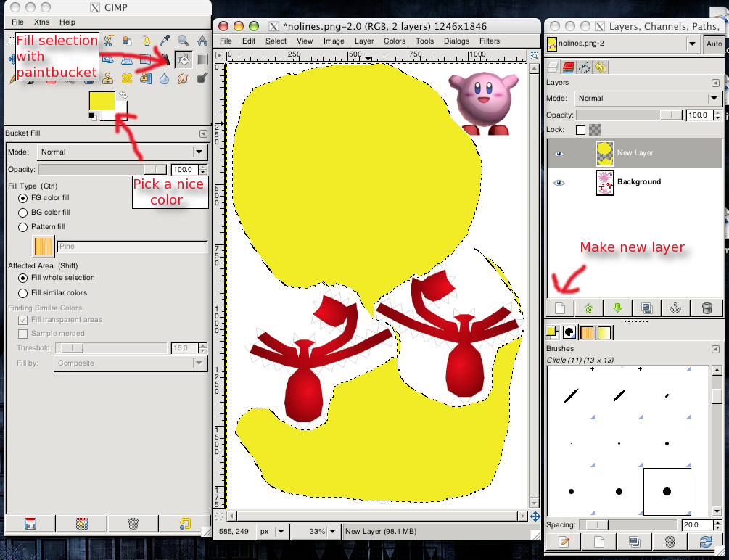Toggle the Lock alpha channel checkbox
Screen dimensions: 729x560
pos(595,130)
